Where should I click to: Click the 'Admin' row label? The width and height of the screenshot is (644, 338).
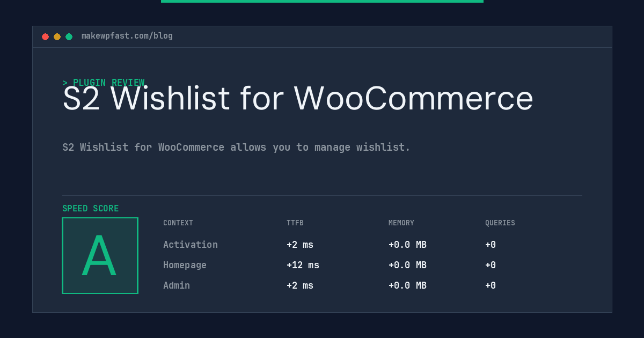[177, 285]
